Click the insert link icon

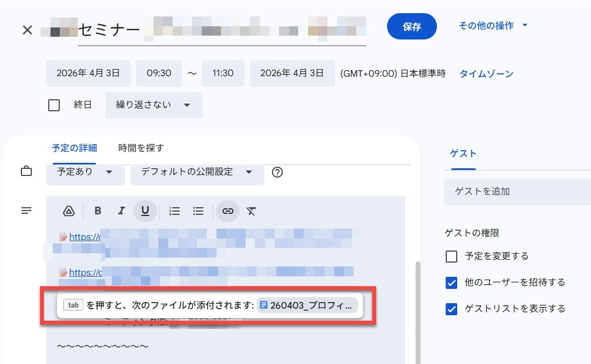click(228, 211)
